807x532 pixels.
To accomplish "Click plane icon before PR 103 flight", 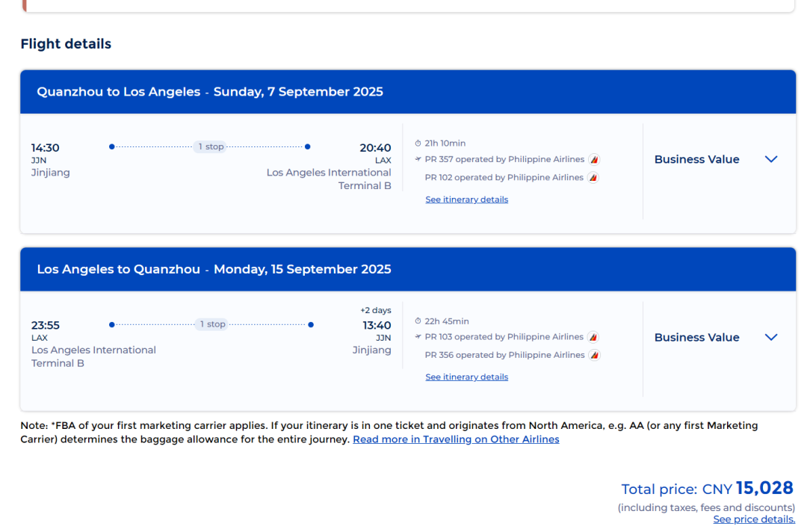I will point(418,337).
